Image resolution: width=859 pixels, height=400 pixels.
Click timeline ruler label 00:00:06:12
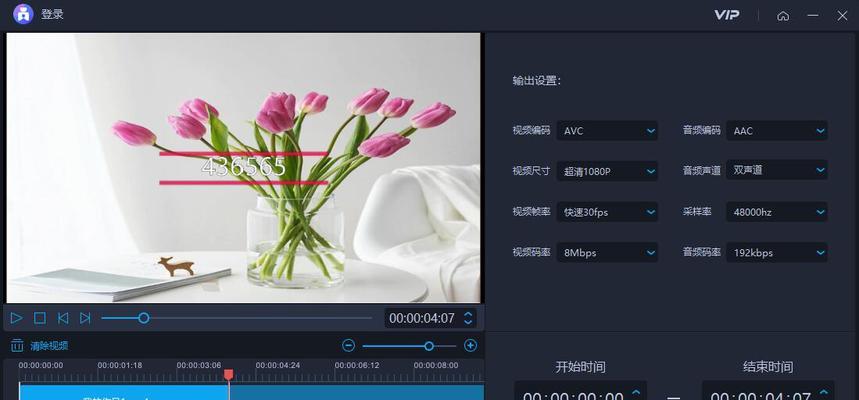click(357, 365)
